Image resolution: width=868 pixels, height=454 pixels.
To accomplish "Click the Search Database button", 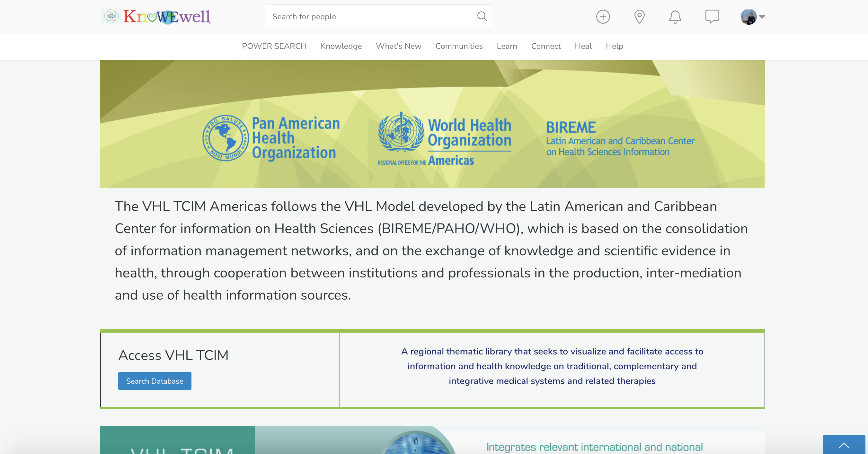I will point(155,381).
